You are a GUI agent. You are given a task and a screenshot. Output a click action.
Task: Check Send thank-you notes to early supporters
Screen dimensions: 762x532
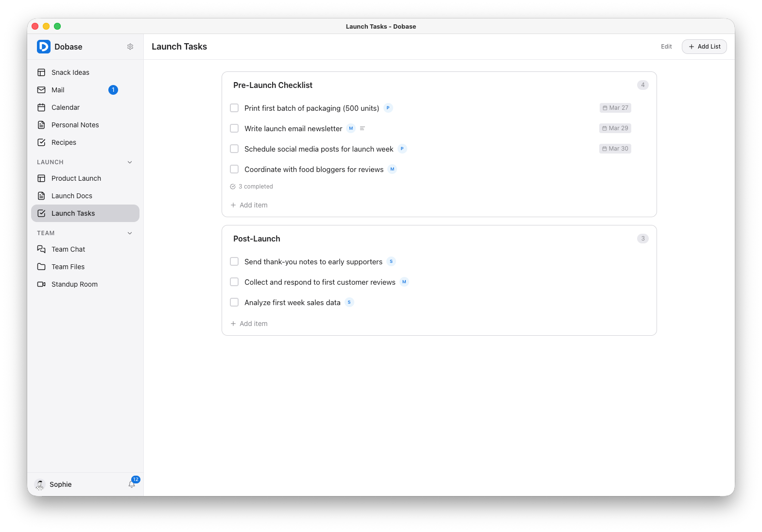click(x=234, y=261)
